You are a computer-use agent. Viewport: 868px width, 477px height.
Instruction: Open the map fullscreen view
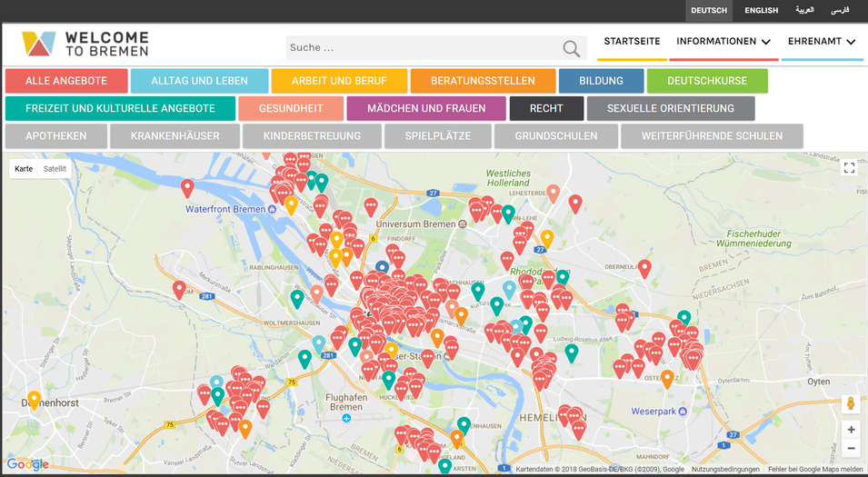849,168
